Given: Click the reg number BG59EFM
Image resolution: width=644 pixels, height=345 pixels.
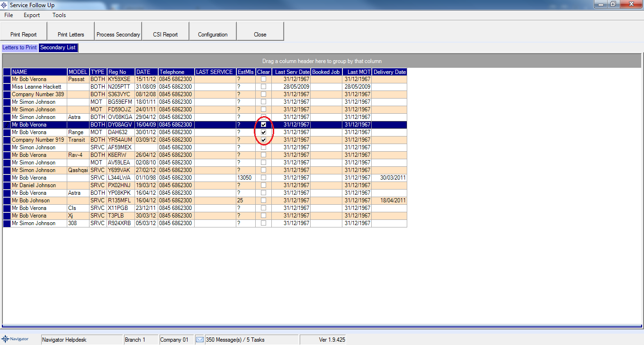Looking at the screenshot, I should 121,102.
